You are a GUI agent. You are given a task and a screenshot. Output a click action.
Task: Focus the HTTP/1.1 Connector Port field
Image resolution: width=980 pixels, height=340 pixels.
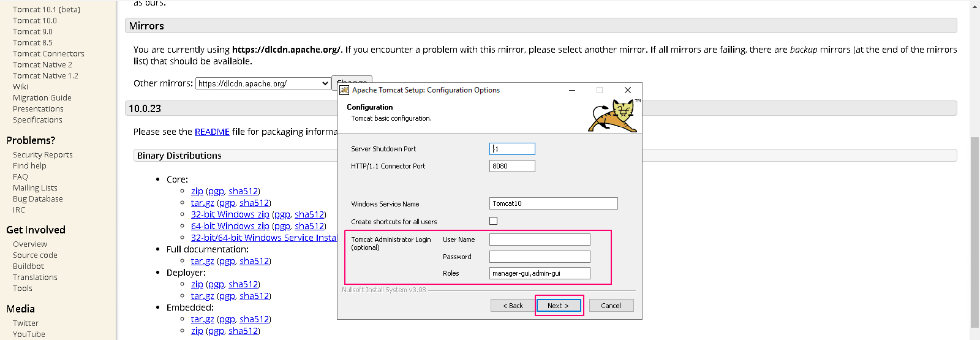tap(513, 166)
